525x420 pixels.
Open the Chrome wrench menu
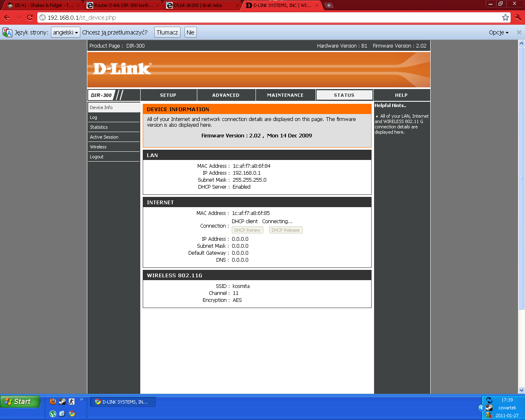518,18
